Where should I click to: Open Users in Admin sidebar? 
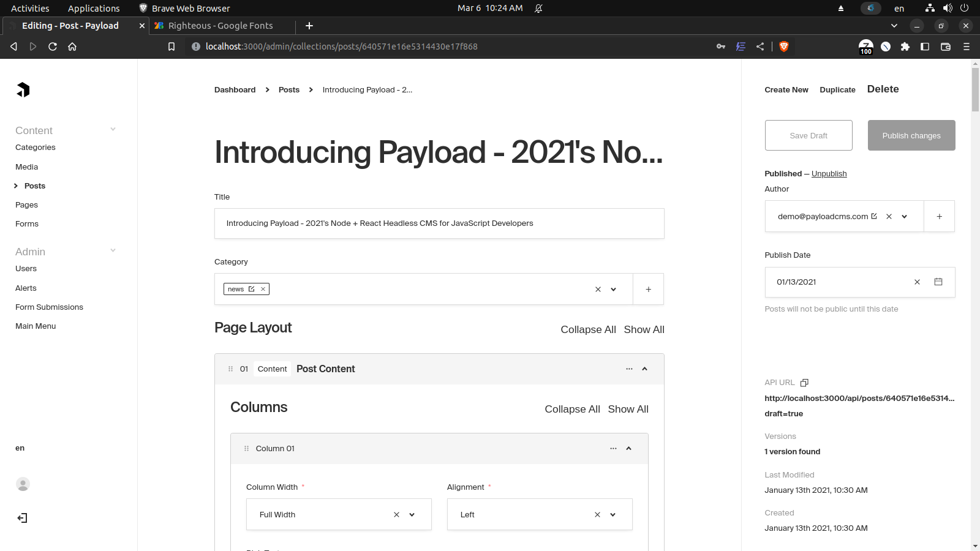pos(26,269)
